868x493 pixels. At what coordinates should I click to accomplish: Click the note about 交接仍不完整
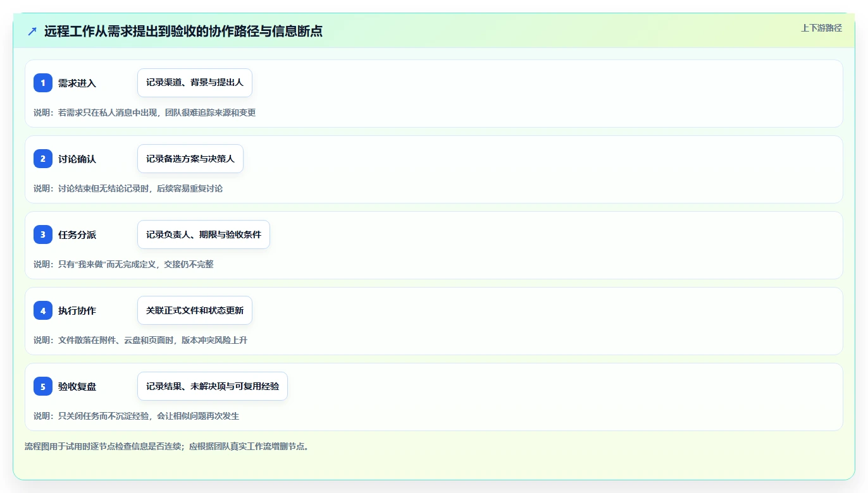point(123,264)
